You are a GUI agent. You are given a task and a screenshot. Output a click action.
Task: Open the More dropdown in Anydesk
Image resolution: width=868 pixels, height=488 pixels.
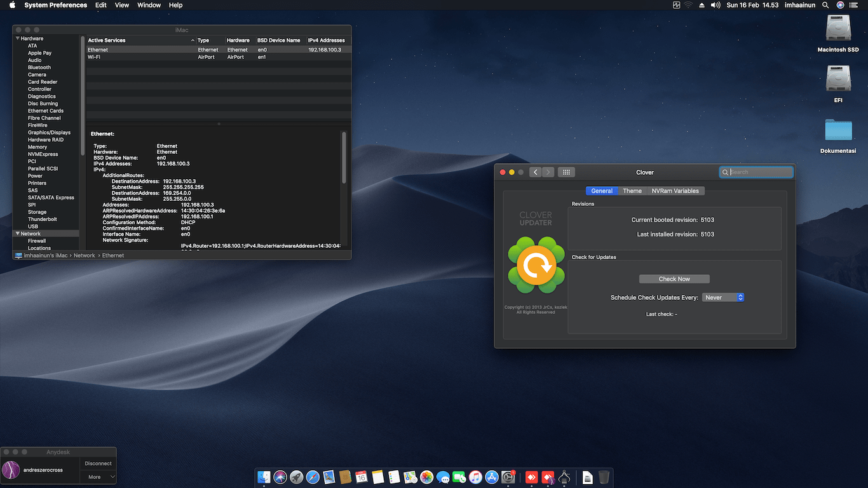coord(98,477)
